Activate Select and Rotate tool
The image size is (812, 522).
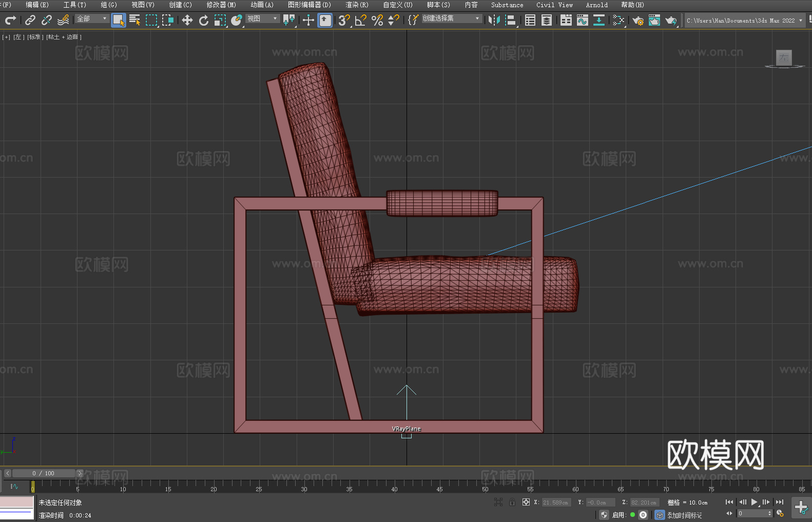click(204, 20)
